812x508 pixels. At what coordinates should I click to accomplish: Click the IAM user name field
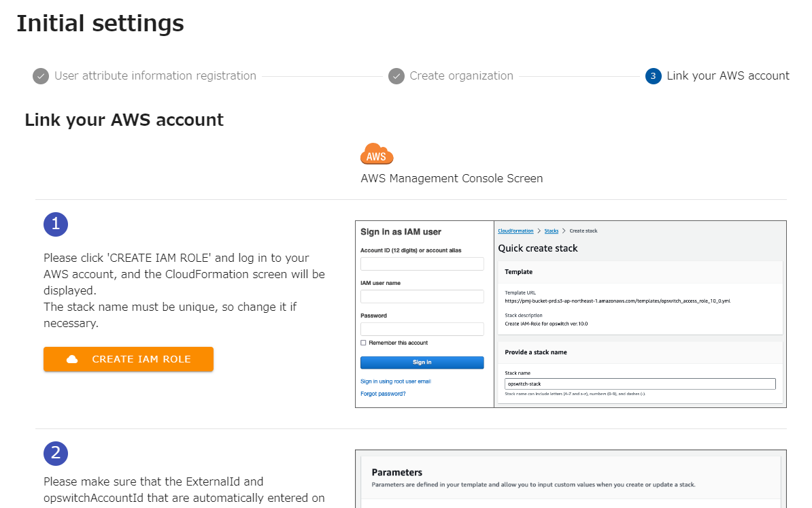point(422,297)
